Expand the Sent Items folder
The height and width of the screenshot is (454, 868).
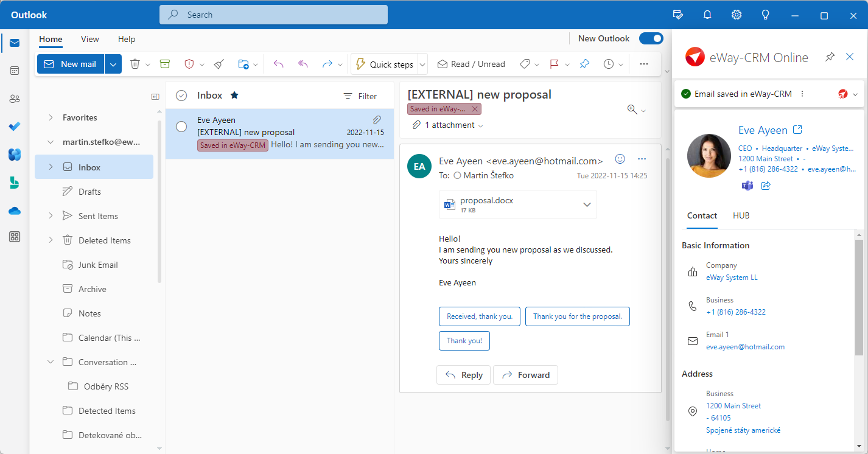pyautogui.click(x=51, y=215)
